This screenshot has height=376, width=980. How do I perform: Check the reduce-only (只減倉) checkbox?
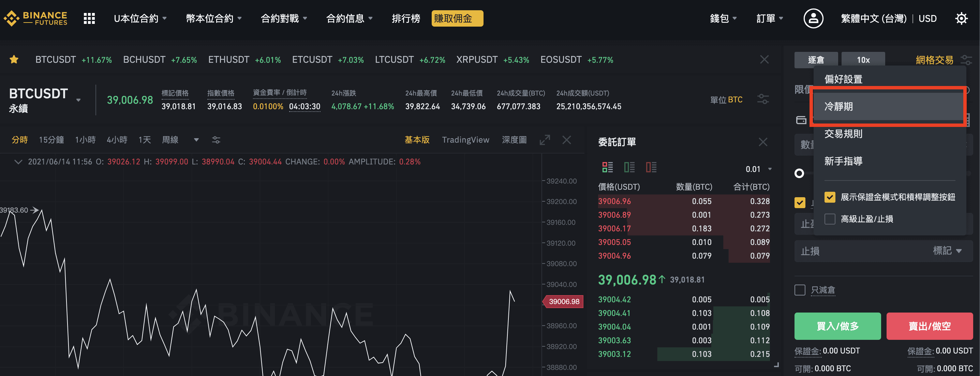800,290
